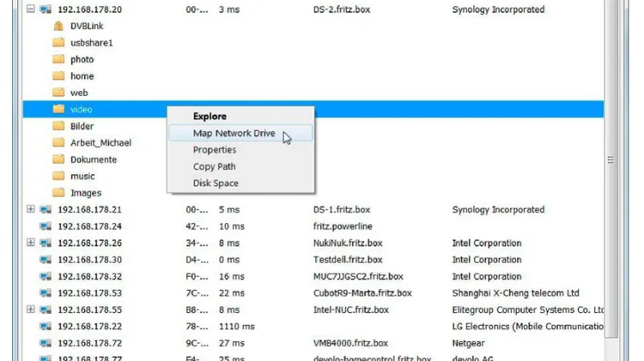644x361 pixels.
Task: Select the photo share
Action: click(x=82, y=59)
